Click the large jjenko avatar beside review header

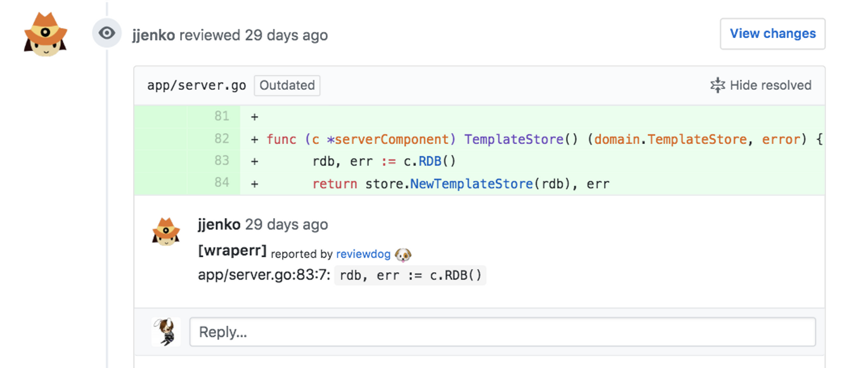(x=45, y=34)
